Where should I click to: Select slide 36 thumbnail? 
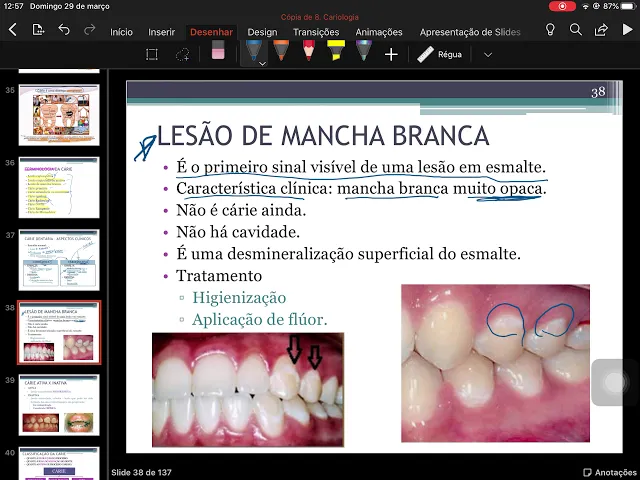point(59,187)
